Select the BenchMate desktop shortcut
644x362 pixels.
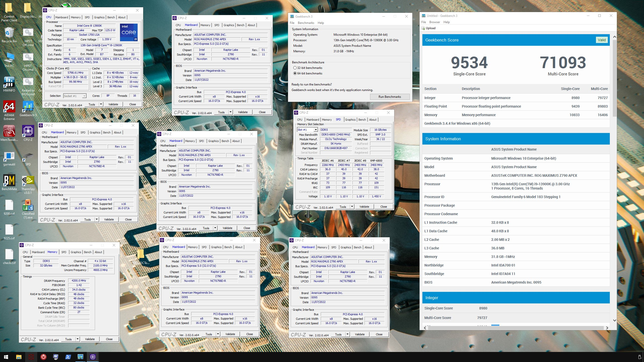[x=9, y=183]
